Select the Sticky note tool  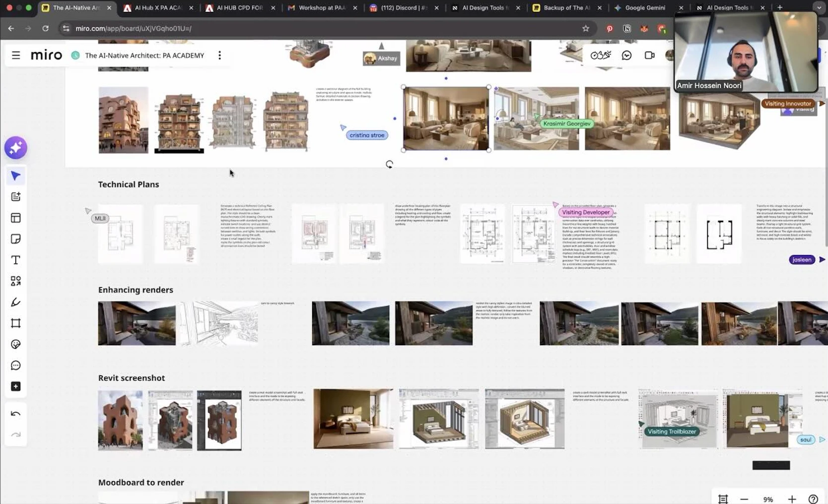[x=16, y=239]
